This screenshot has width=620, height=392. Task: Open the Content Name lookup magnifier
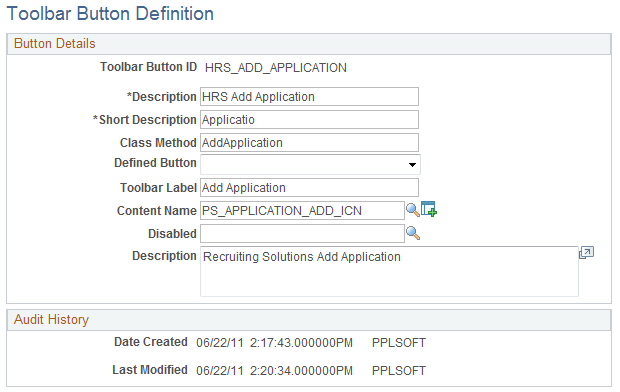412,210
